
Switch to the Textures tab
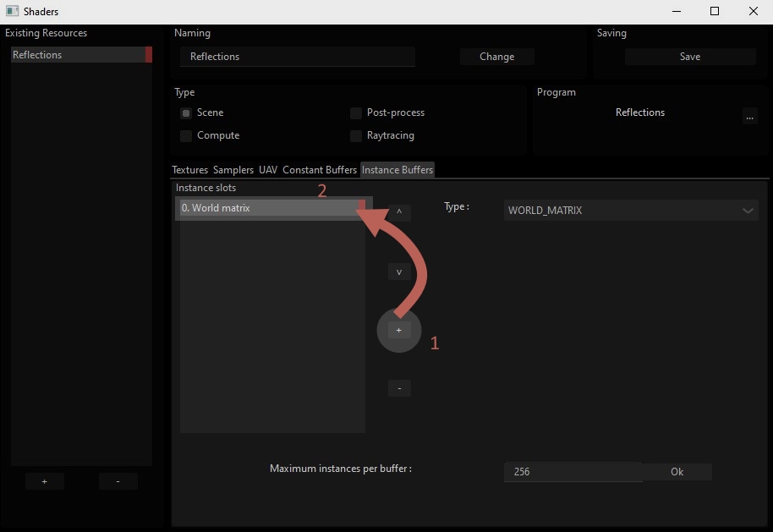pos(189,170)
